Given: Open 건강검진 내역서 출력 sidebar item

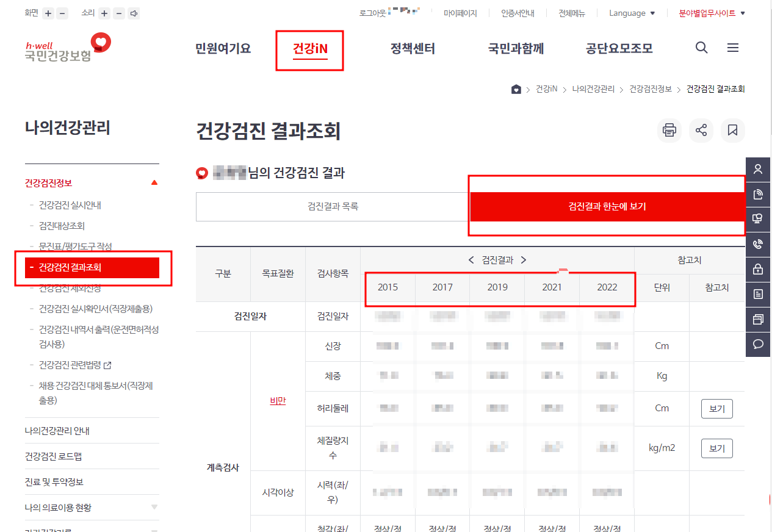Looking at the screenshot, I should click(99, 337).
